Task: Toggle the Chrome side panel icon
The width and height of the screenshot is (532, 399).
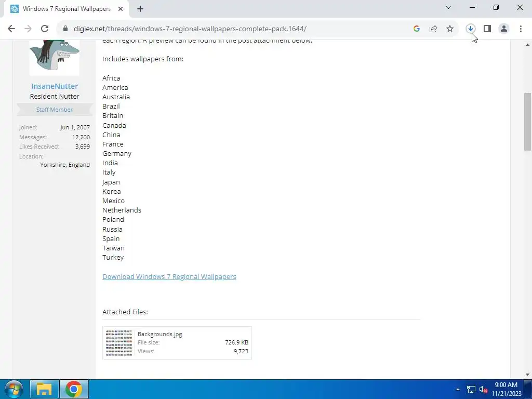Action: coord(487,29)
